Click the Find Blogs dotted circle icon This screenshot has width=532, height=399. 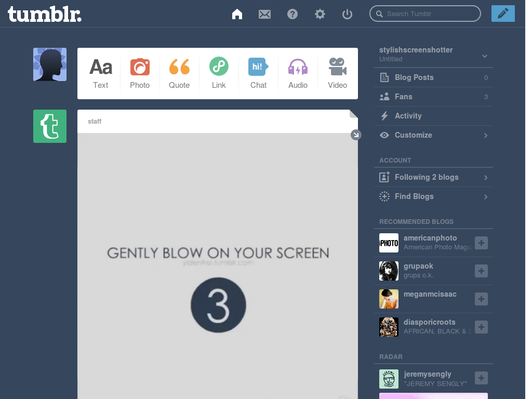coord(384,196)
